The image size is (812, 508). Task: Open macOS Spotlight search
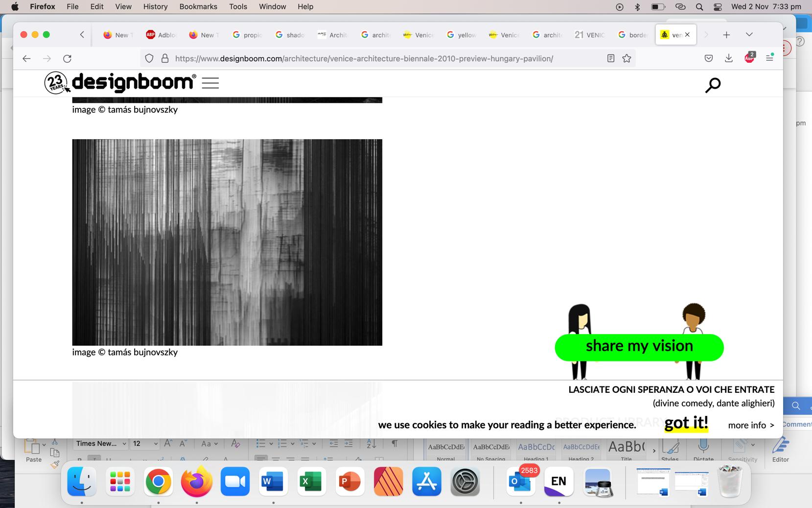click(x=699, y=6)
